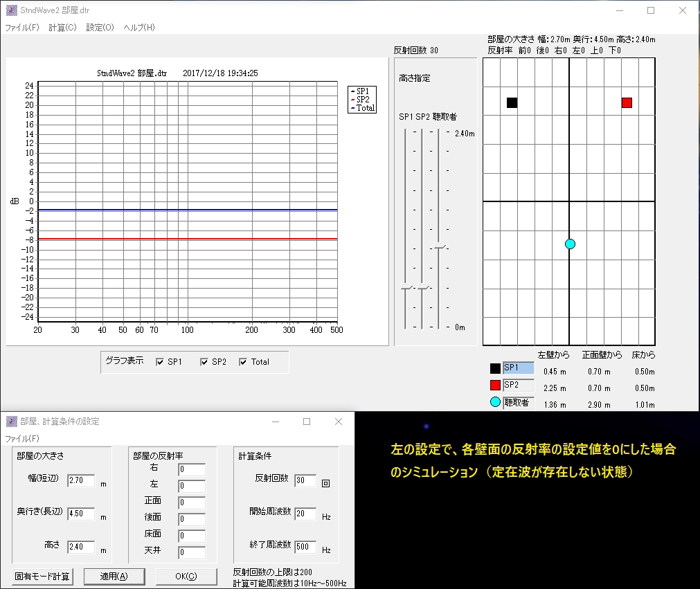Screen dimensions: 700x589
Task: Click the SP2 height slider handle
Action: point(423,287)
